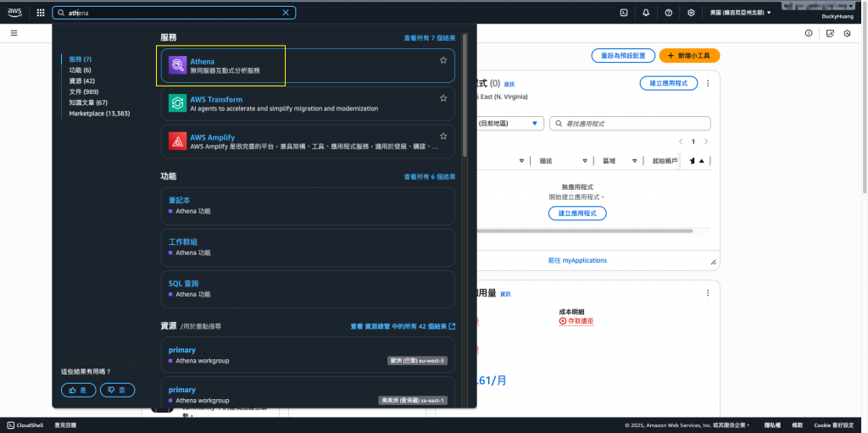Sort by the 描述 column arrow
This screenshot has width=868, height=433.
585,161
